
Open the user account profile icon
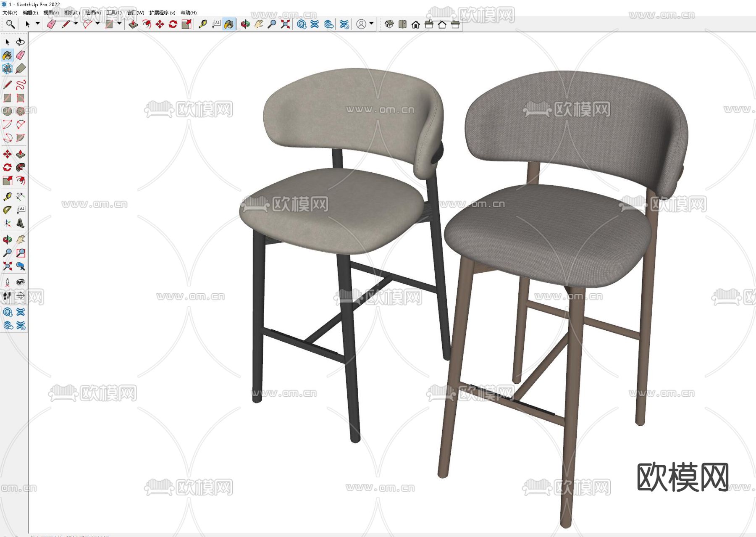[x=361, y=24]
